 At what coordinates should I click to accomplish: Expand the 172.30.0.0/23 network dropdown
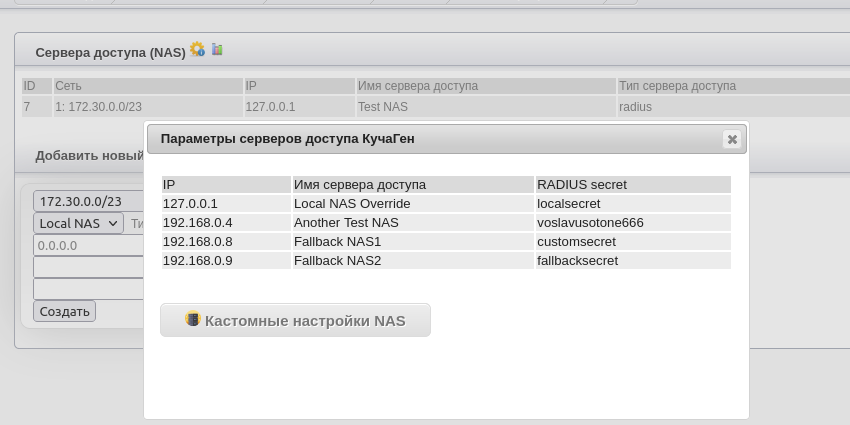(88, 201)
